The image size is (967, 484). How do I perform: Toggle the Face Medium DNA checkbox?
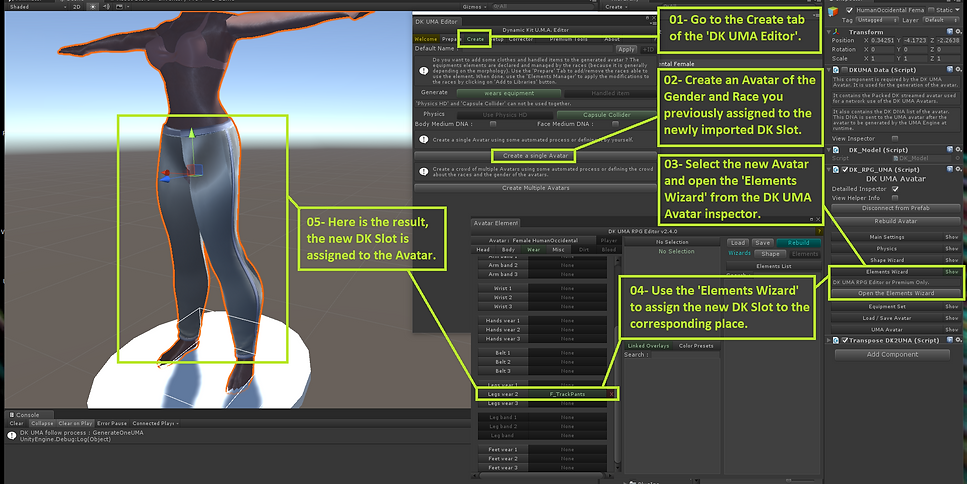615,124
